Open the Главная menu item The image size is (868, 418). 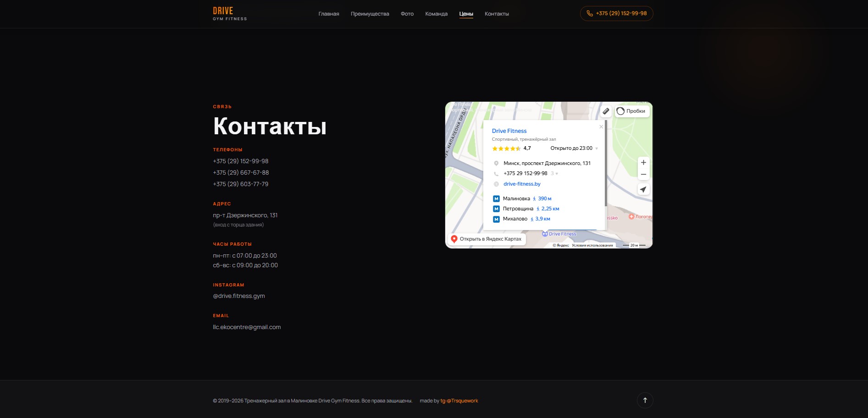329,14
